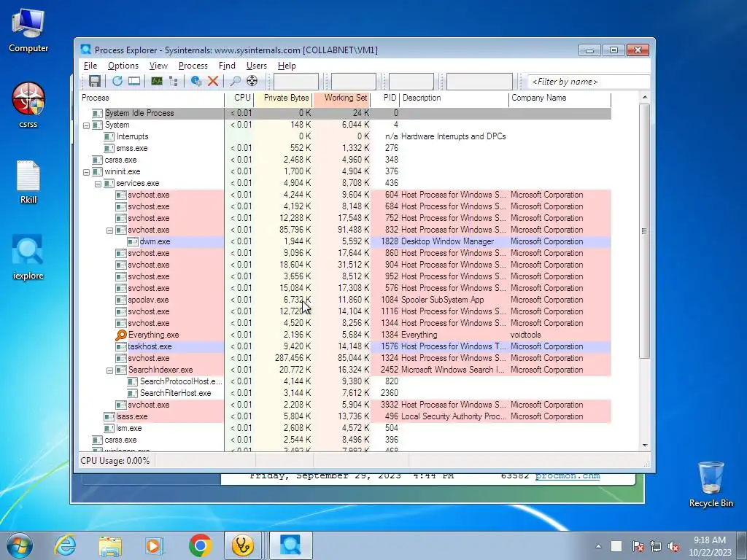Select the System Idle Process row
The image size is (747, 560).
pos(345,113)
